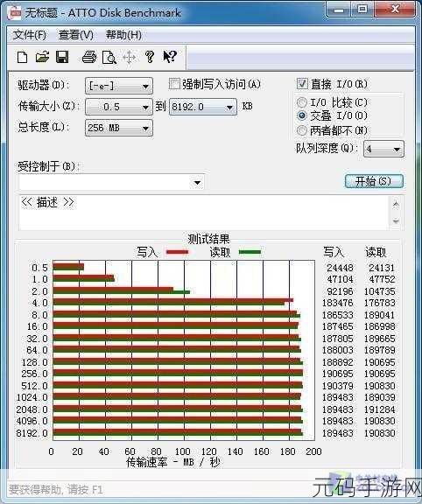The image size is (422, 504).
Task: Click the 传输速率 - MB / 秒 axis label
Action: click(x=173, y=462)
